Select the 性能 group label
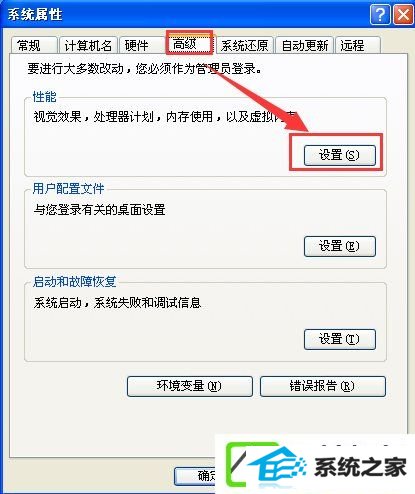Viewport: 415px width, 494px height. pyautogui.click(x=45, y=97)
